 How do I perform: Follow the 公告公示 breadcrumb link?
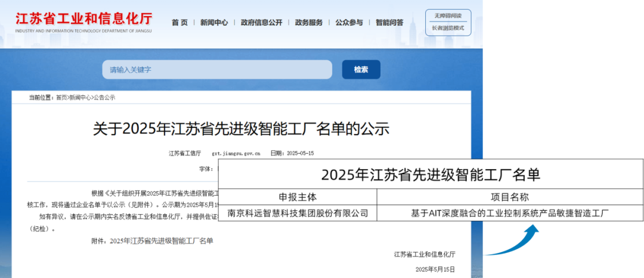point(104,98)
